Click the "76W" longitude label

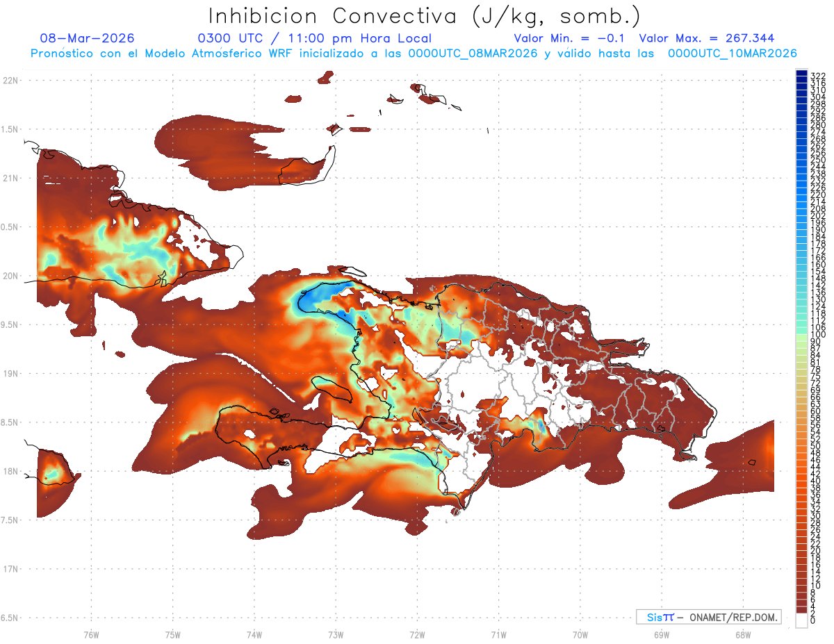pyautogui.click(x=91, y=634)
